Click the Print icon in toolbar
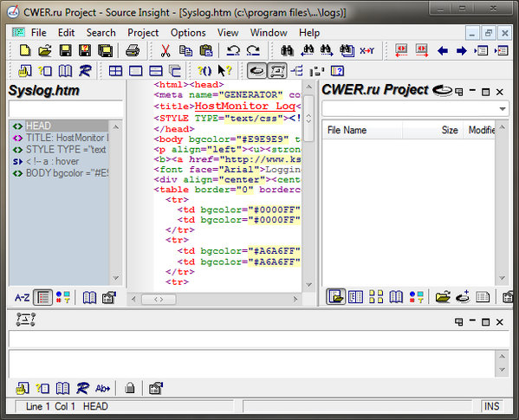519x420 pixels. (x=133, y=50)
